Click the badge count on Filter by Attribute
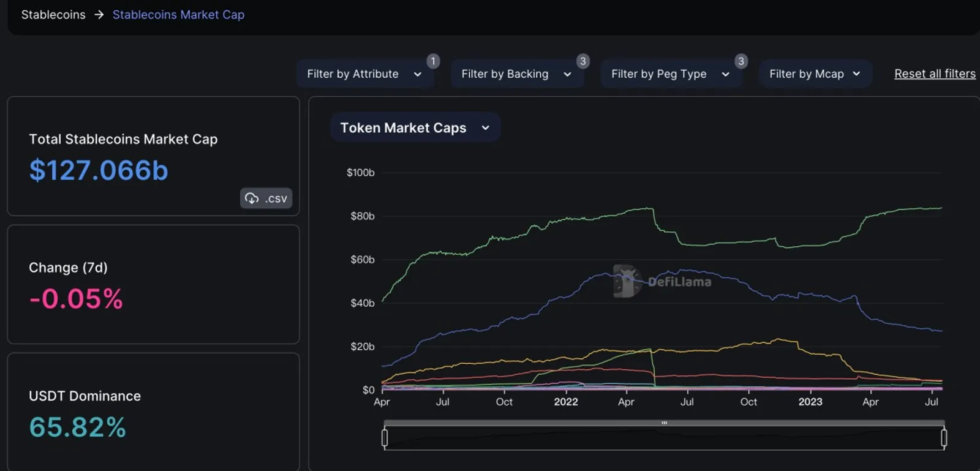Screen dimensions: 980x471 (x=433, y=61)
